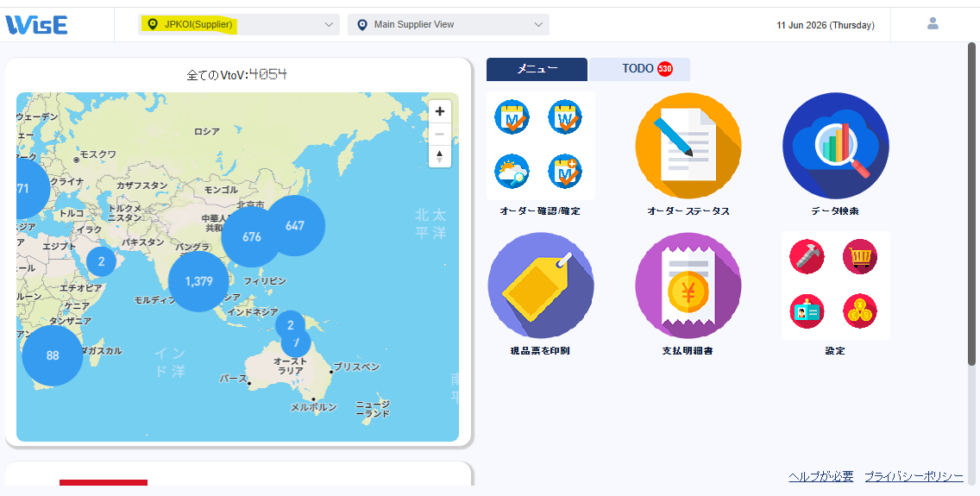
Task: Click the monthly calendar M order icon
Action: pos(512,116)
